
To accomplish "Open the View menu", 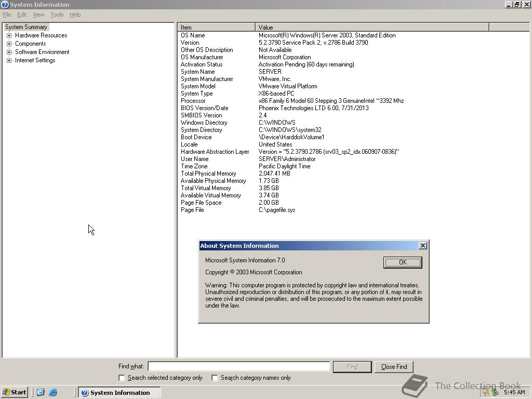I will [38, 15].
